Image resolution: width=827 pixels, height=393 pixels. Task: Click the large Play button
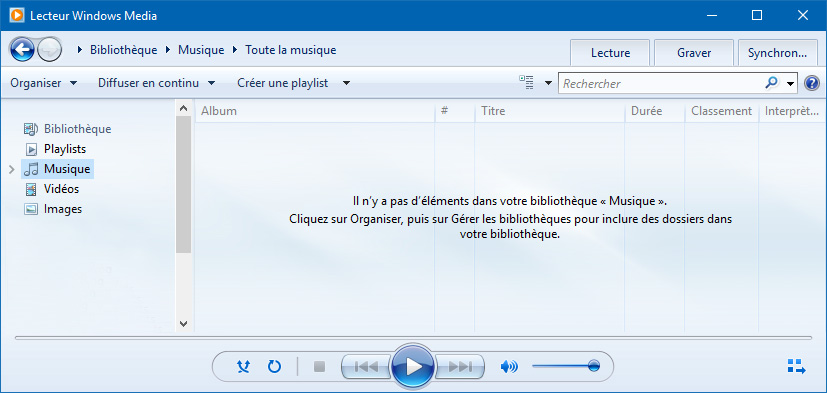pos(413,366)
